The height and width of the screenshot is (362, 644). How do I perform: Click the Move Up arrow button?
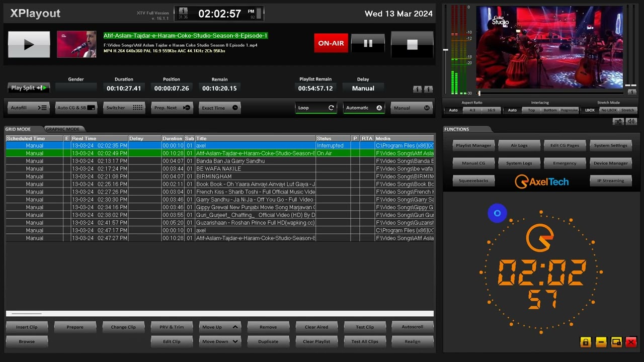click(220, 327)
